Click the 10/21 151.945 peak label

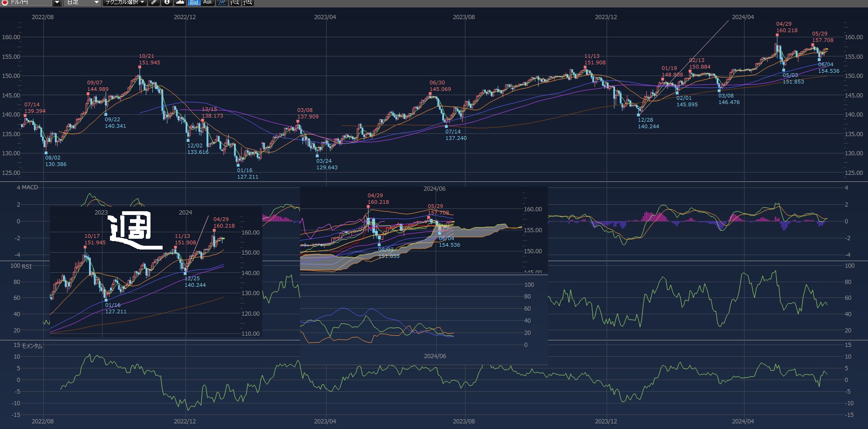(x=149, y=59)
